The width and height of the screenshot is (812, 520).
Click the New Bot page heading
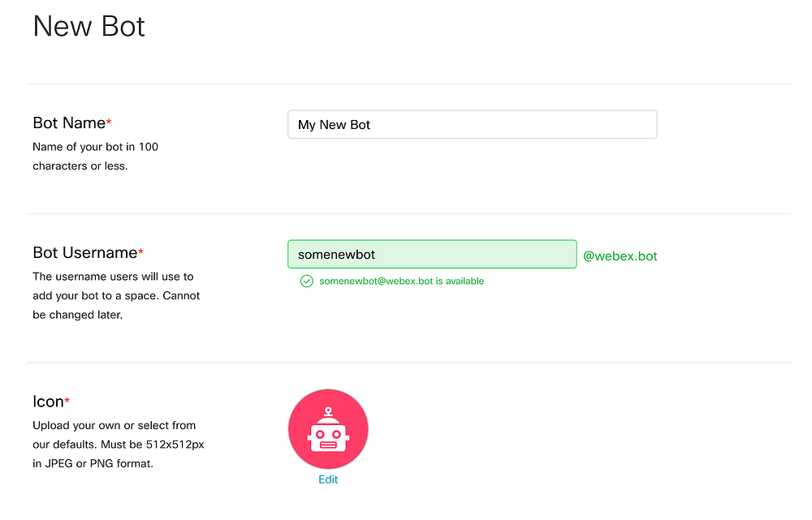tap(89, 27)
